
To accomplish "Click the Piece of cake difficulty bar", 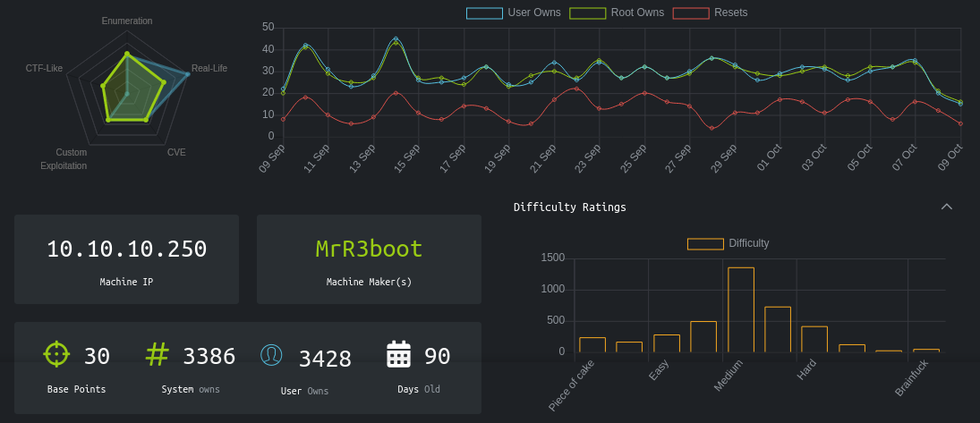I will tap(592, 344).
